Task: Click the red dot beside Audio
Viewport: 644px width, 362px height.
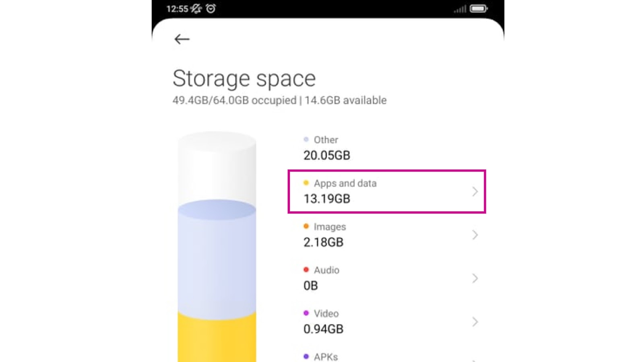Action: (306, 270)
